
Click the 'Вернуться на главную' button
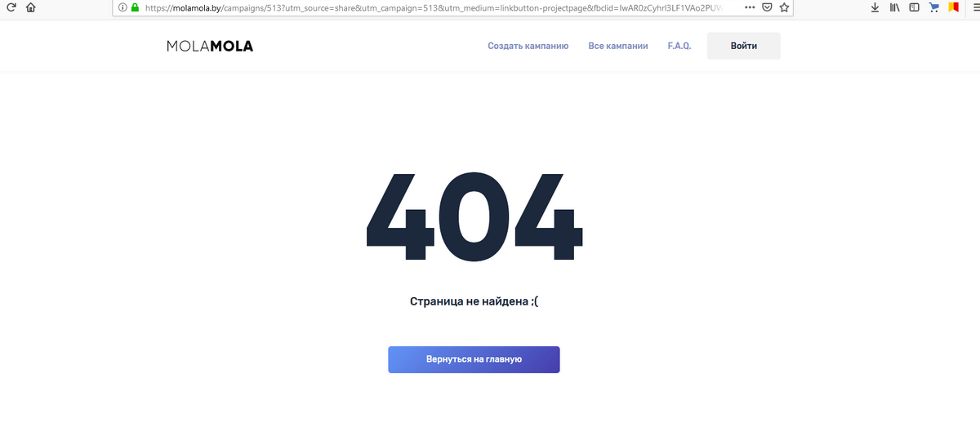click(x=474, y=359)
